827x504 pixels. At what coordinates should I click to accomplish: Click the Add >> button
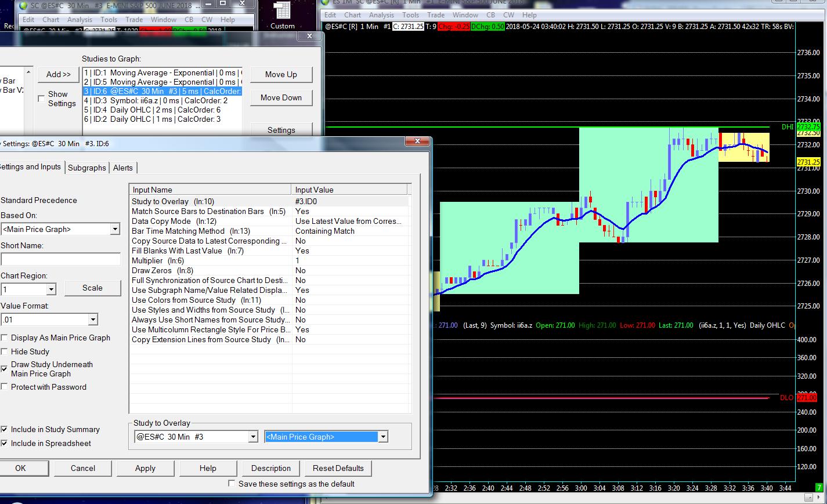tap(59, 74)
